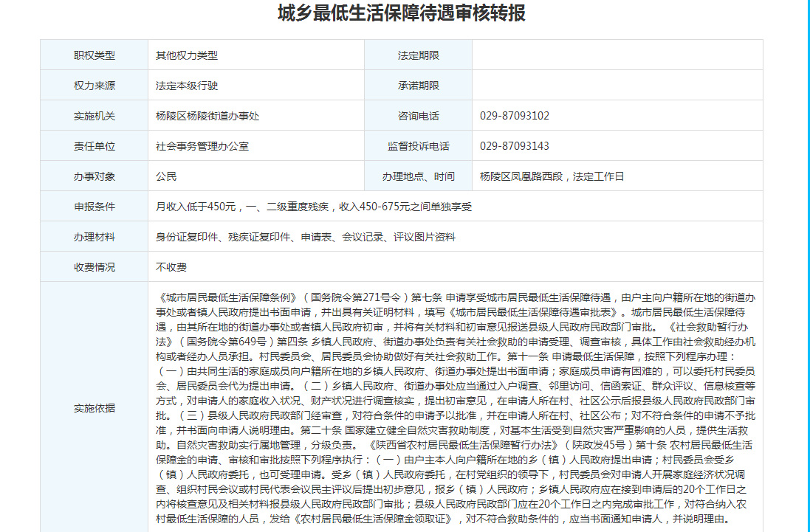Click the page title 城乡最低生活保障待遇审核转报
810x532 pixels.
pos(402,14)
